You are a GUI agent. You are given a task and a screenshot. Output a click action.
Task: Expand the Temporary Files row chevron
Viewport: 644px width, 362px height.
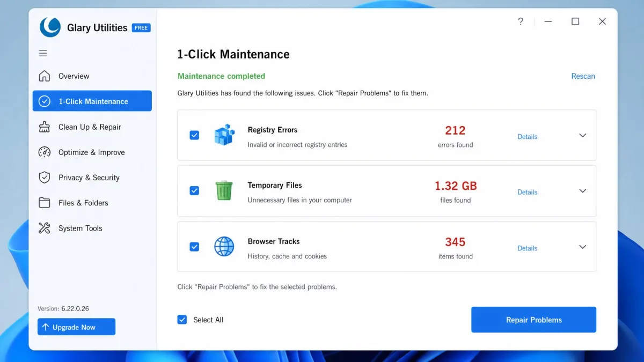click(x=582, y=191)
